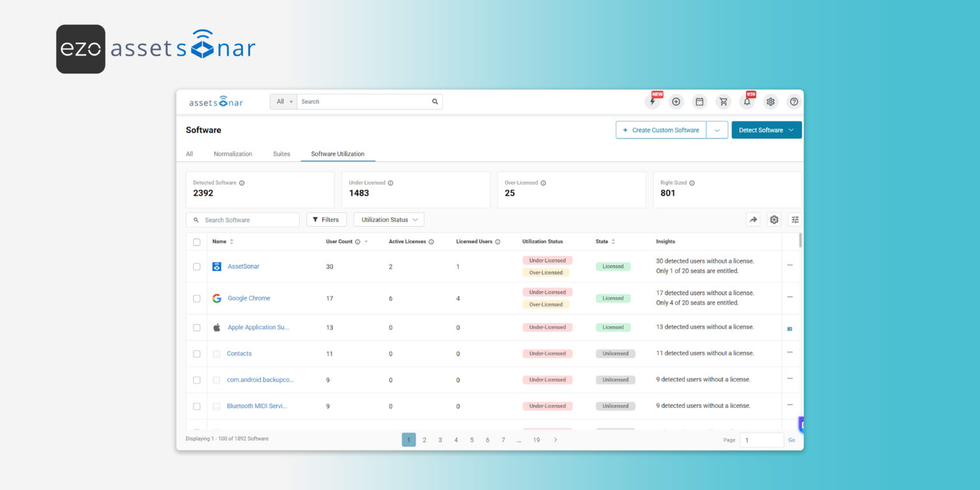Click the share/export arrow icon above table
Screen dimensions: 980x490
tap(754, 219)
